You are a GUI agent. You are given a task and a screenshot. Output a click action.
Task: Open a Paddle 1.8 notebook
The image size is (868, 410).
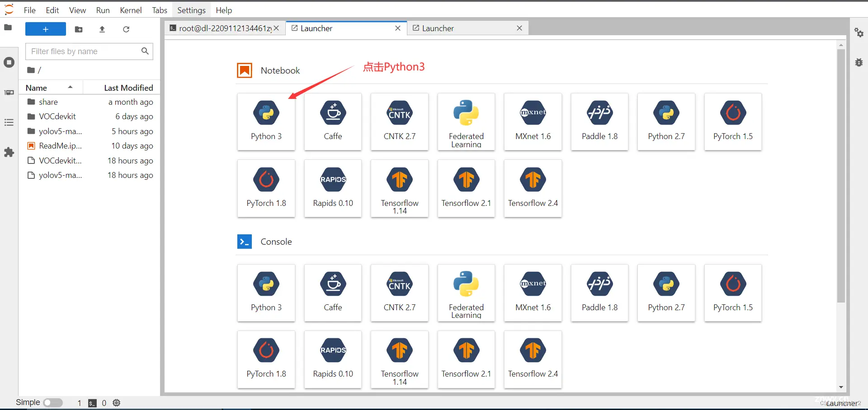click(599, 122)
